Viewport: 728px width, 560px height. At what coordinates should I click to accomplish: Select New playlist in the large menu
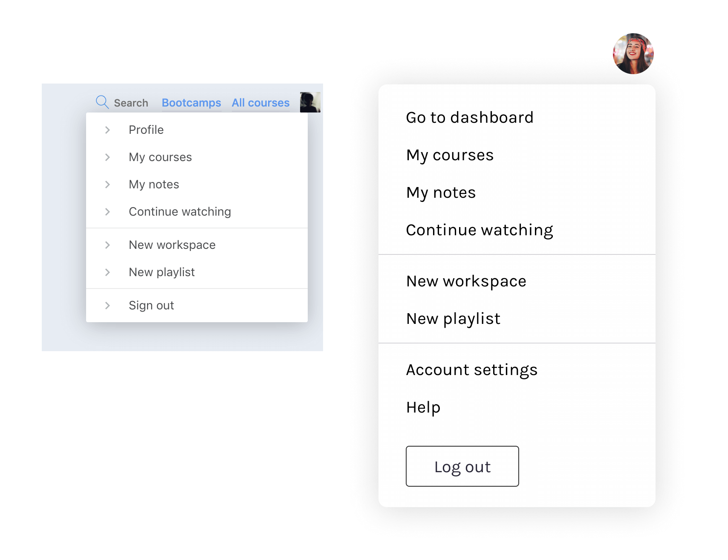click(x=453, y=319)
